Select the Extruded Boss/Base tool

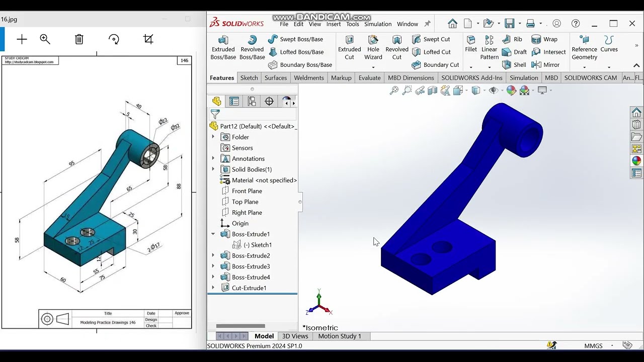223,48
